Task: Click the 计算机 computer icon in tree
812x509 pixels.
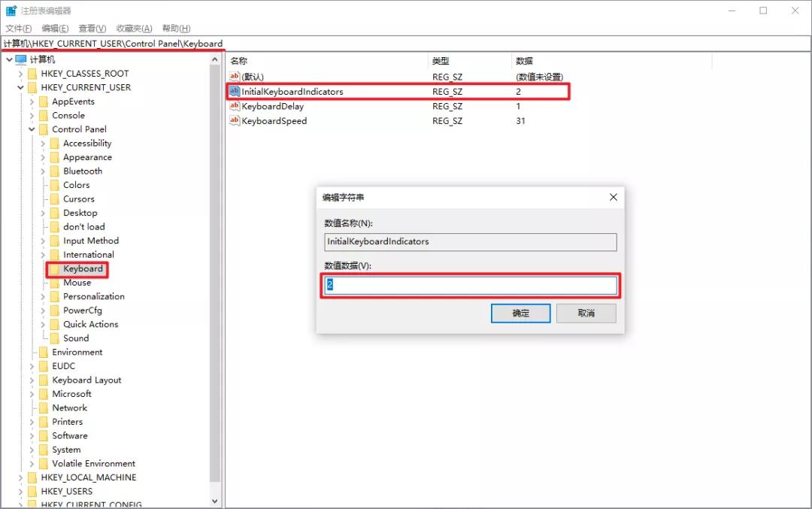Action: pyautogui.click(x=21, y=59)
